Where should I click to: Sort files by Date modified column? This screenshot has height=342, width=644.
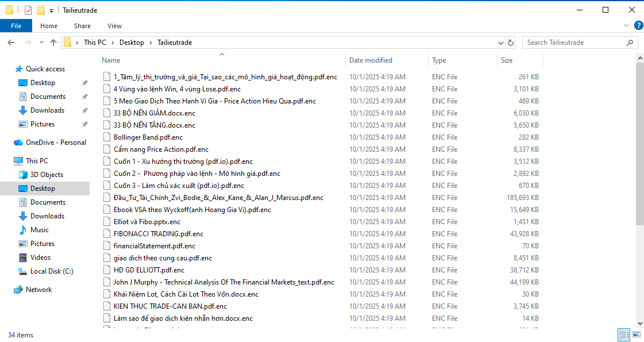pos(371,60)
